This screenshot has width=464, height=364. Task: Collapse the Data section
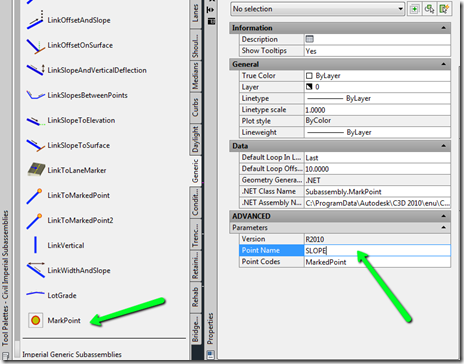(x=444, y=146)
